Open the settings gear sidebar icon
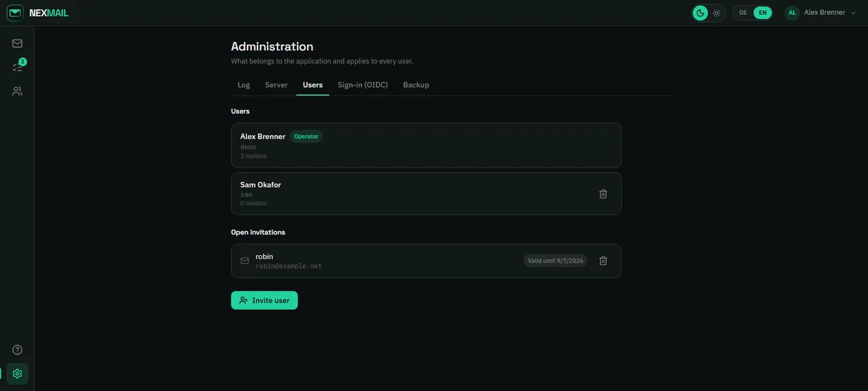This screenshot has width=868, height=391. tap(18, 373)
